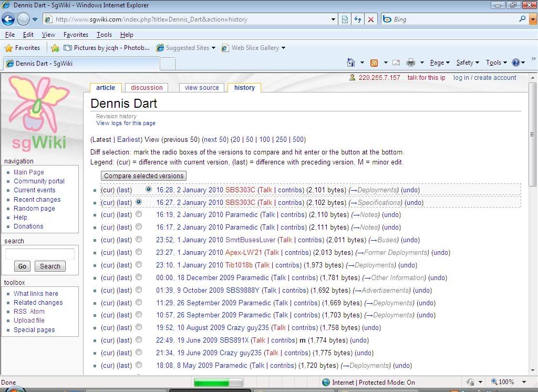Viewport: 538px width, 392px height.
Task: Select radio button for 01:39, 9 October revision
Action: coord(139,290)
